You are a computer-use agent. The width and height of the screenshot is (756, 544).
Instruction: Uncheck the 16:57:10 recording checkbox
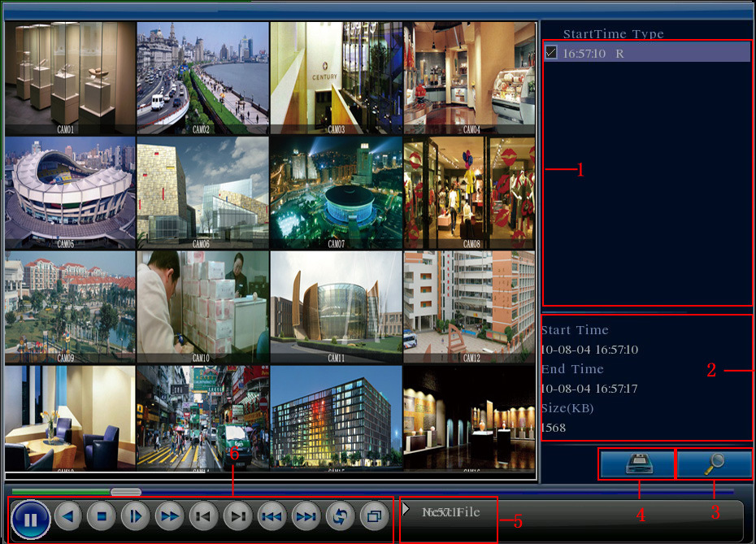(x=550, y=52)
